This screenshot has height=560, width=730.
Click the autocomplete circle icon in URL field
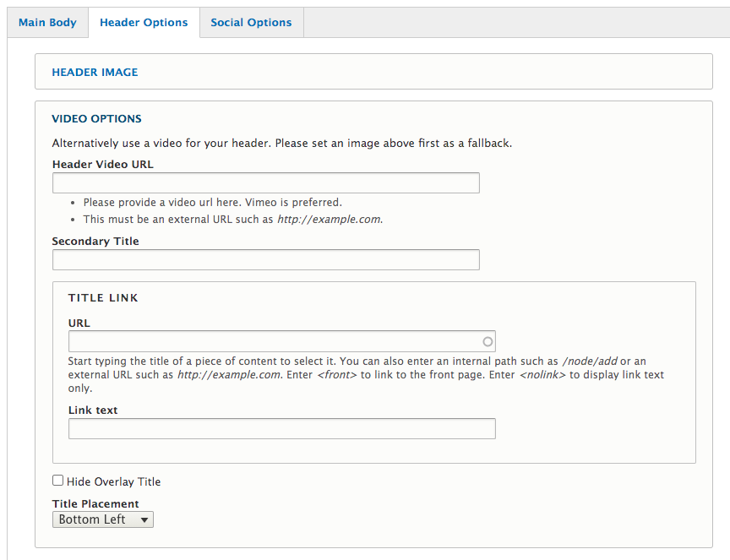(x=488, y=341)
